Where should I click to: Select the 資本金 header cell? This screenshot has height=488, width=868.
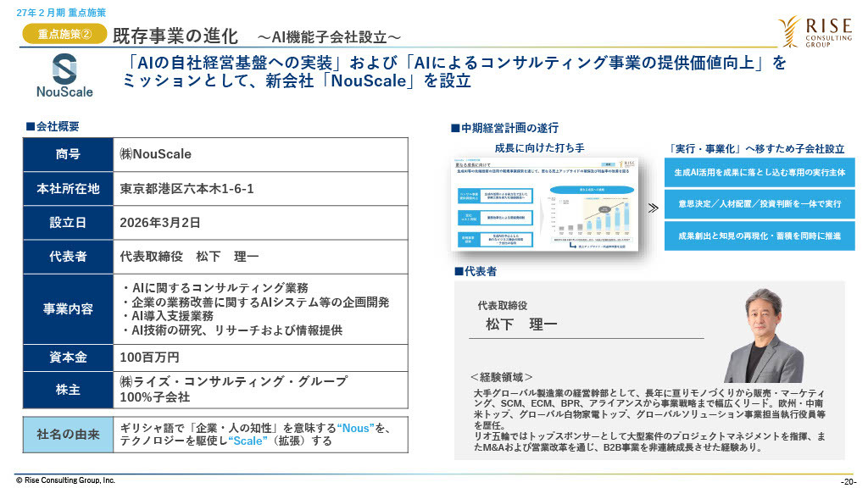68,358
